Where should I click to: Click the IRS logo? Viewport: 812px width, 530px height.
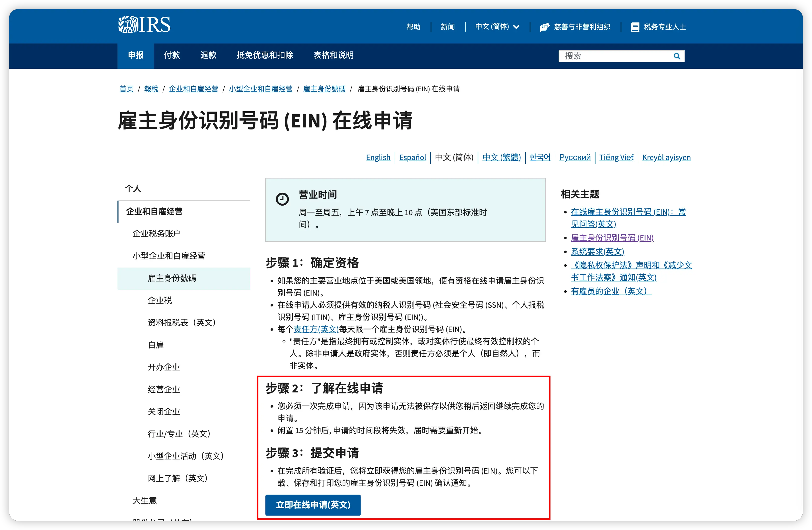pos(144,25)
